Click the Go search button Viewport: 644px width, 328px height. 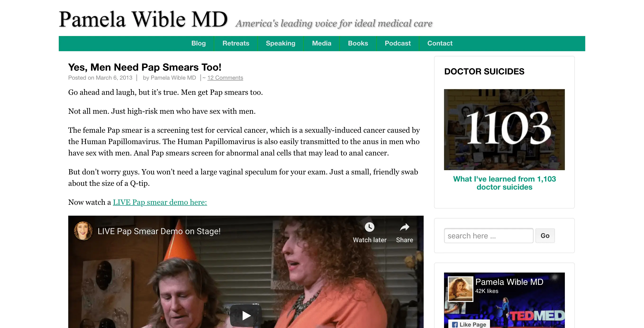point(545,236)
